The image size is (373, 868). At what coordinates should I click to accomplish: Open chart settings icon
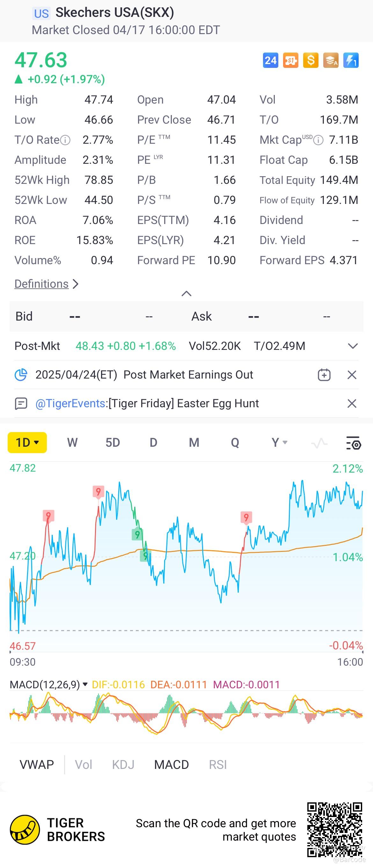pyautogui.click(x=354, y=443)
